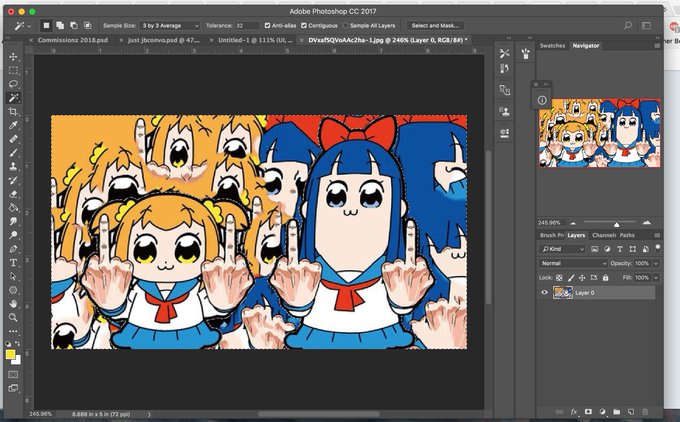Image resolution: width=680 pixels, height=422 pixels.
Task: Open the Normal blending mode dropdown
Action: (573, 263)
